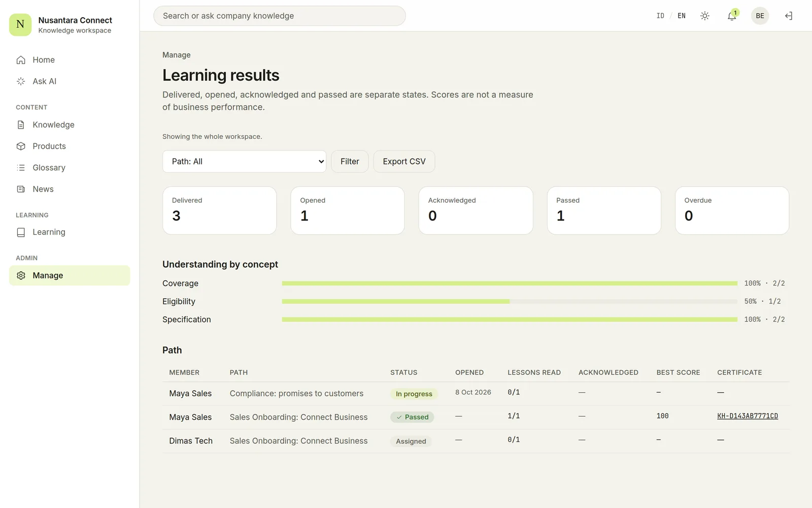Click the Coverage progress bar
The image size is (812, 508).
pyautogui.click(x=510, y=283)
